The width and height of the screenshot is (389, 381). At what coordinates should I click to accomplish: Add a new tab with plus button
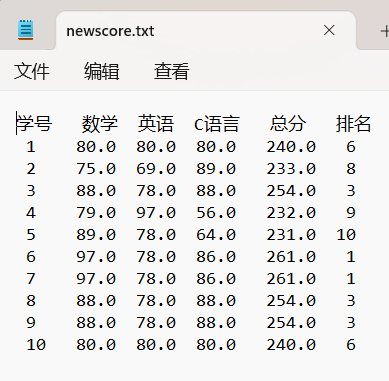(x=385, y=32)
